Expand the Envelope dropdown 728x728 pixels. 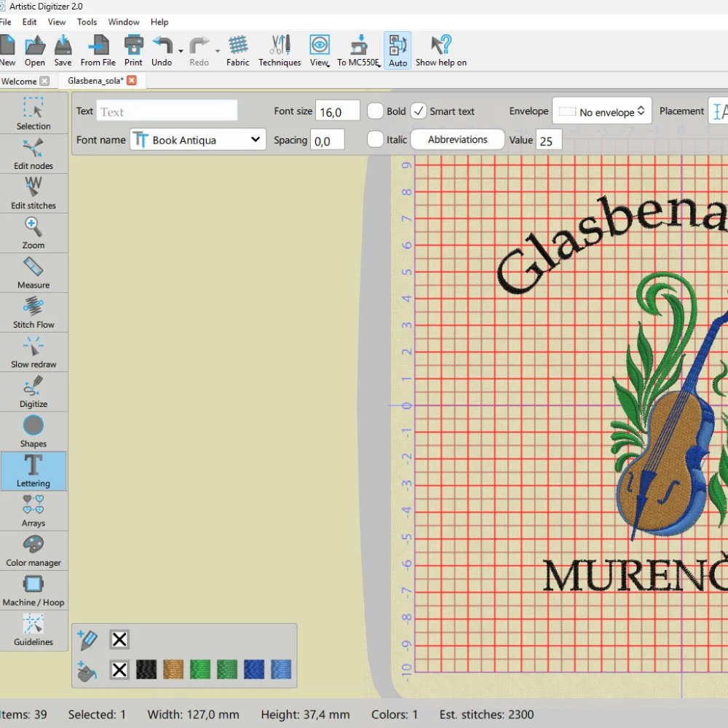click(x=601, y=112)
